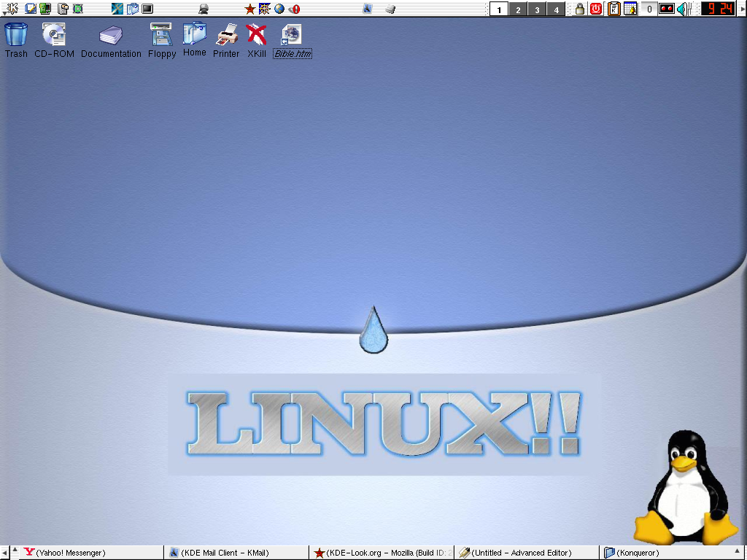
Task: Click the tape recorder tray icon
Action: [667, 9]
